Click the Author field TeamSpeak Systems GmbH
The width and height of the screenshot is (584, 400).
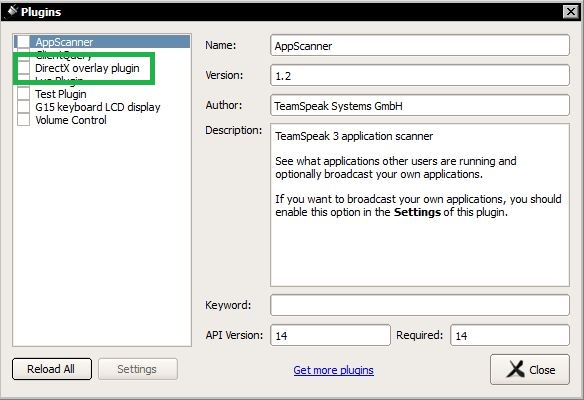pos(420,105)
